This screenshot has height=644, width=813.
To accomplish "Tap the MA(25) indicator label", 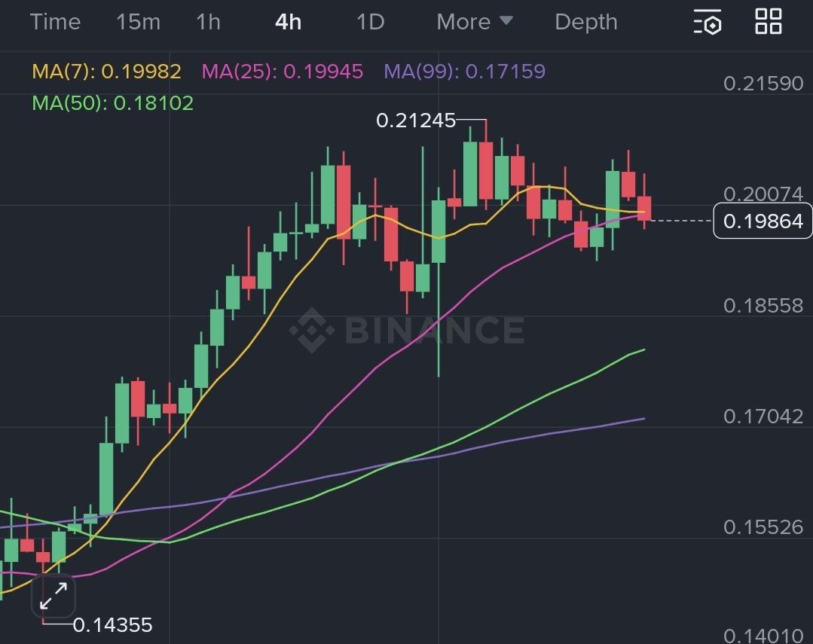I will pyautogui.click(x=282, y=72).
